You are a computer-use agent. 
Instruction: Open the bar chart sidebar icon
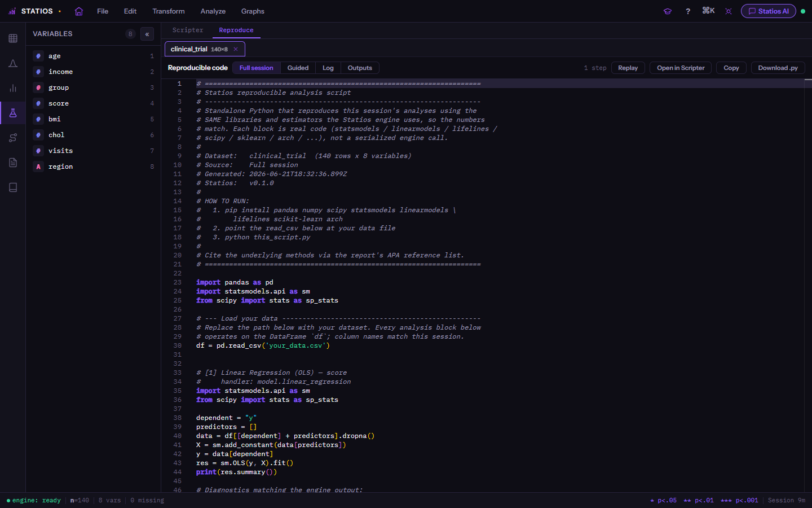click(13, 88)
